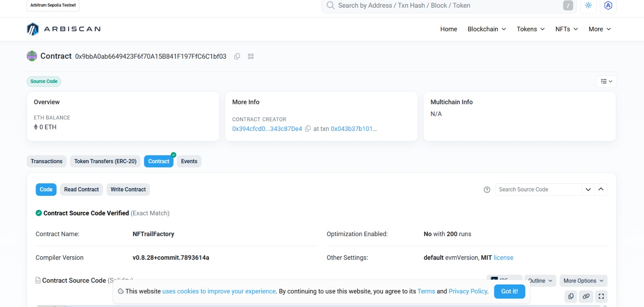Show the address QR code
This screenshot has width=644, height=307.
point(251,56)
